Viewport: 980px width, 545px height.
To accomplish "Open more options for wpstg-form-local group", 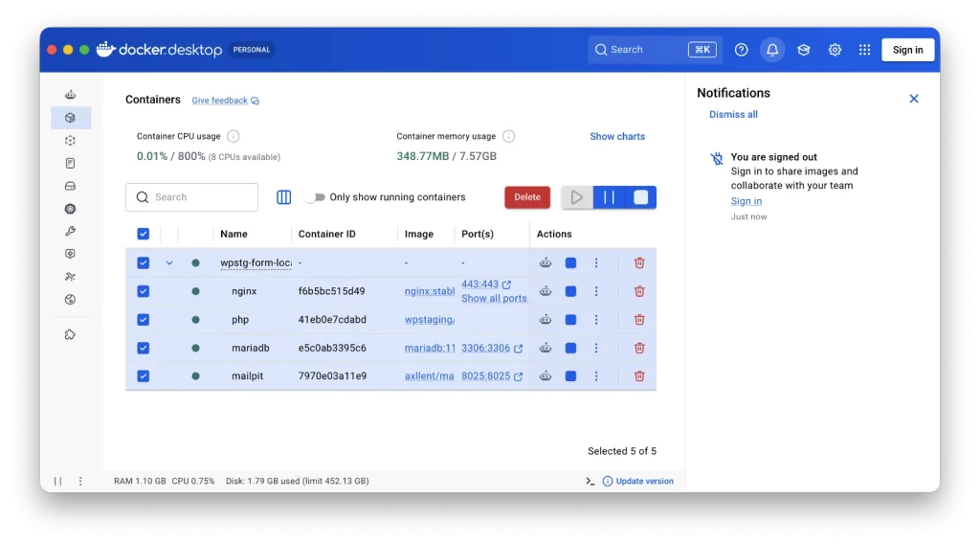I will click(x=596, y=262).
